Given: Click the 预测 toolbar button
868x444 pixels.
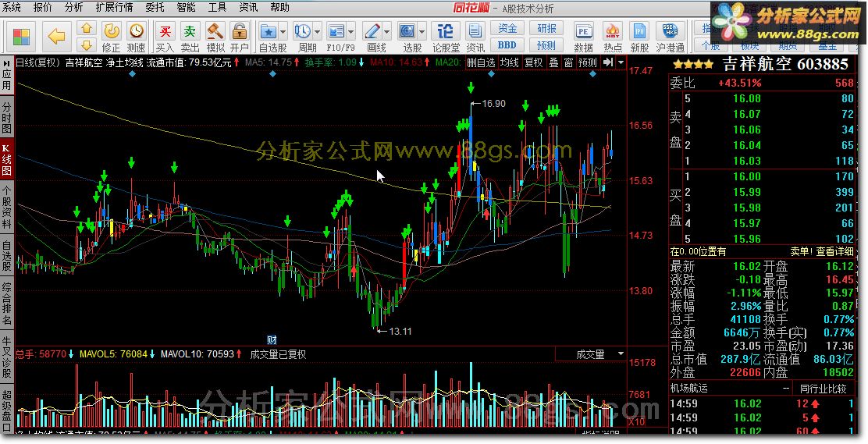Looking at the screenshot, I should (546, 44).
